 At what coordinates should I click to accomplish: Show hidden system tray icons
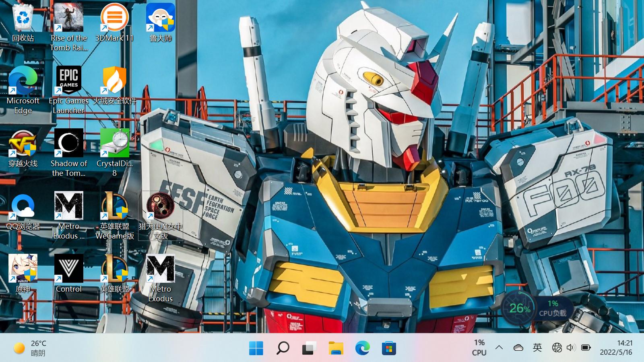[x=499, y=348]
